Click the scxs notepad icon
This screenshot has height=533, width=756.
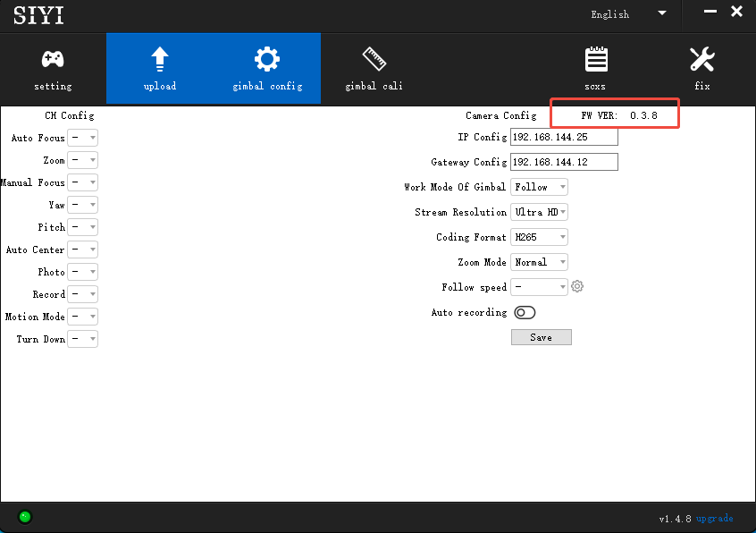[595, 60]
